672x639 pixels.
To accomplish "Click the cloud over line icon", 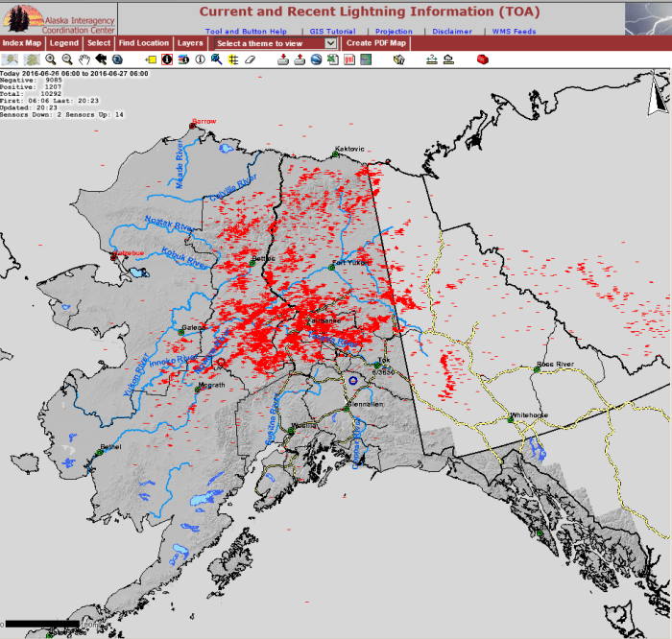I will point(448,59).
